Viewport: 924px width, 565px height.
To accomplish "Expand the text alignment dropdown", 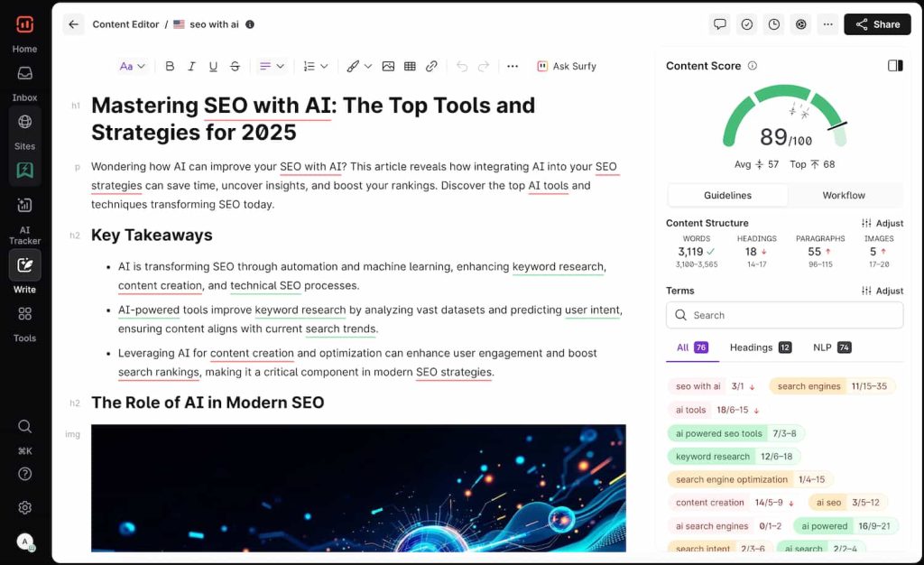I will coord(272,66).
